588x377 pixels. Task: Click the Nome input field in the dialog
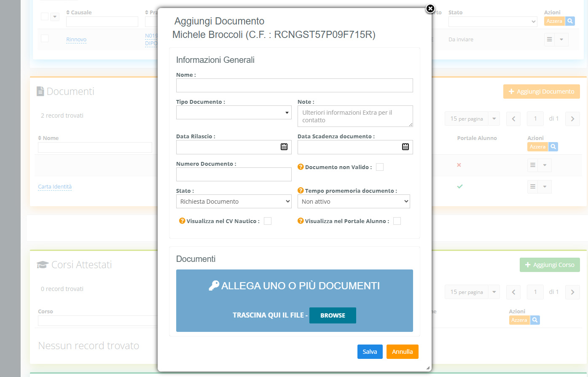pos(295,85)
